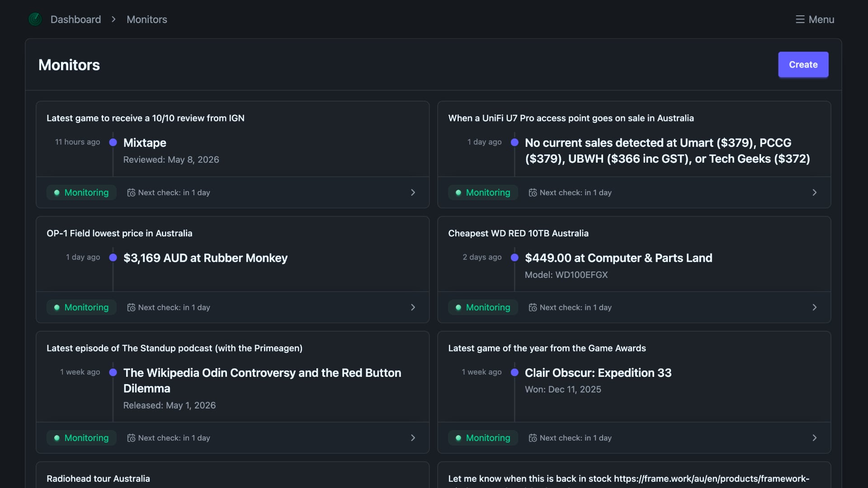
Task: Click the calendar clock icon on Game Awards card
Action: (533, 438)
